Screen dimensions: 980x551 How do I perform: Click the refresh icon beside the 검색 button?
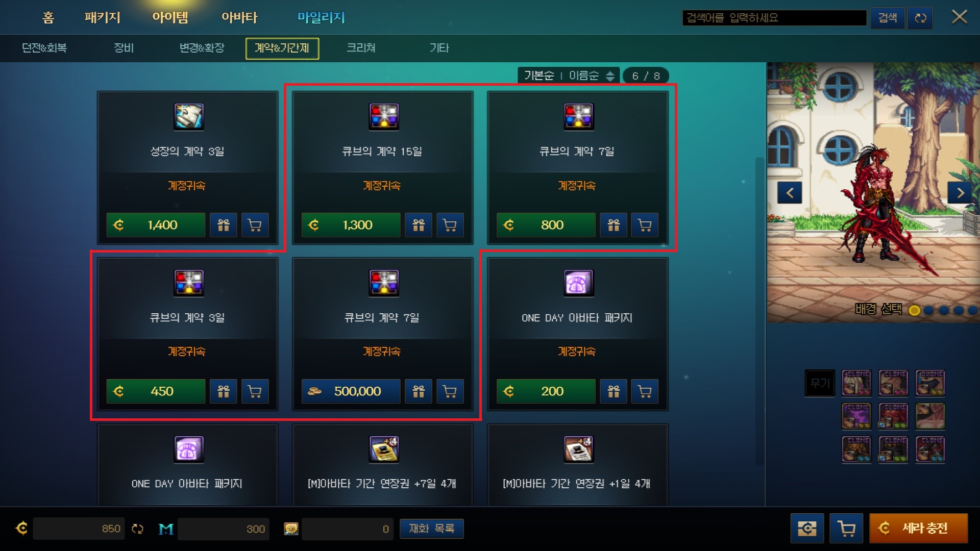[920, 18]
